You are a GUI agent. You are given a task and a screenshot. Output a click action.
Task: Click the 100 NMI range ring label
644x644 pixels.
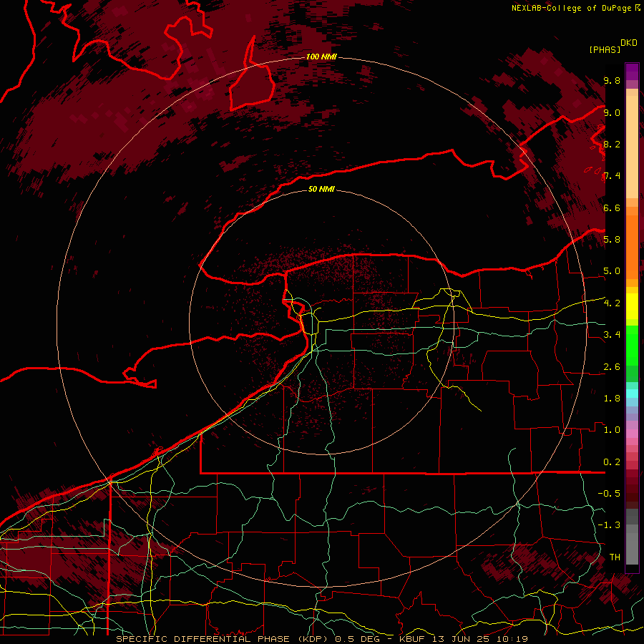point(321,57)
